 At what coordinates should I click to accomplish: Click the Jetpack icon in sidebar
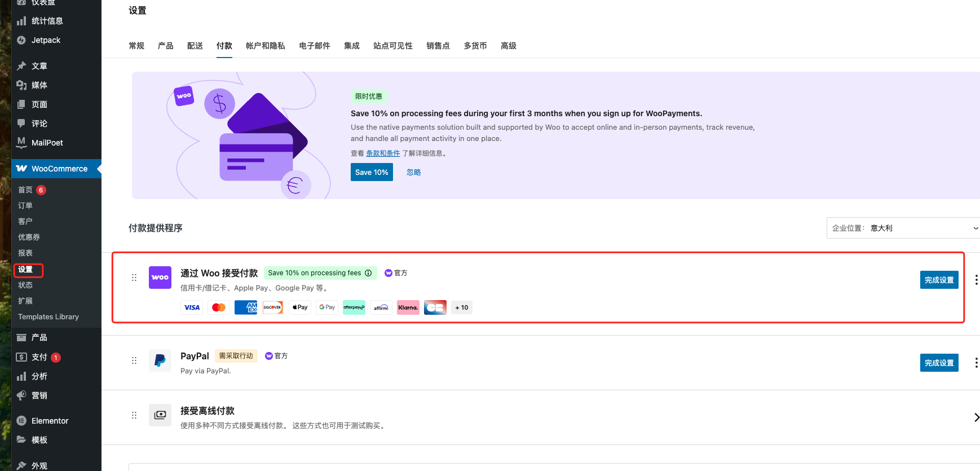pyautogui.click(x=21, y=40)
